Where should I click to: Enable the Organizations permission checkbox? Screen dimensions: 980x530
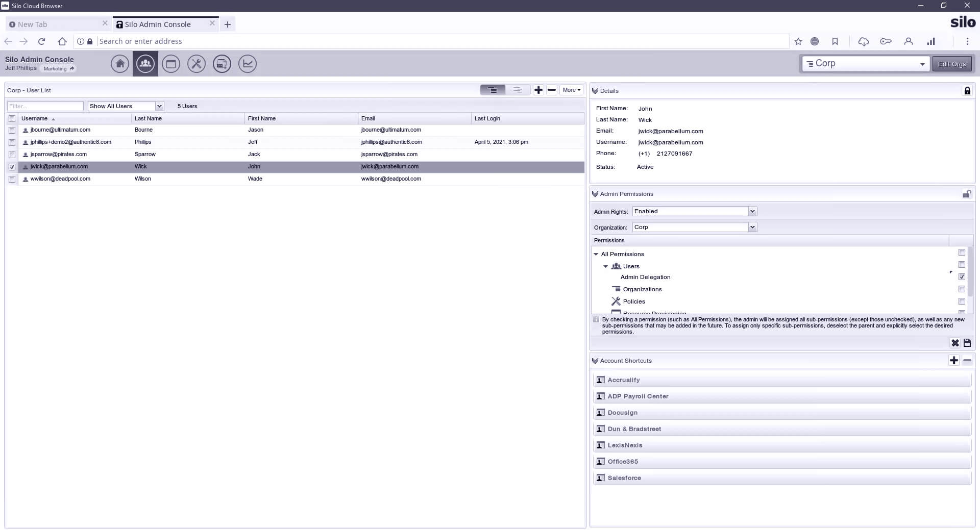962,289
